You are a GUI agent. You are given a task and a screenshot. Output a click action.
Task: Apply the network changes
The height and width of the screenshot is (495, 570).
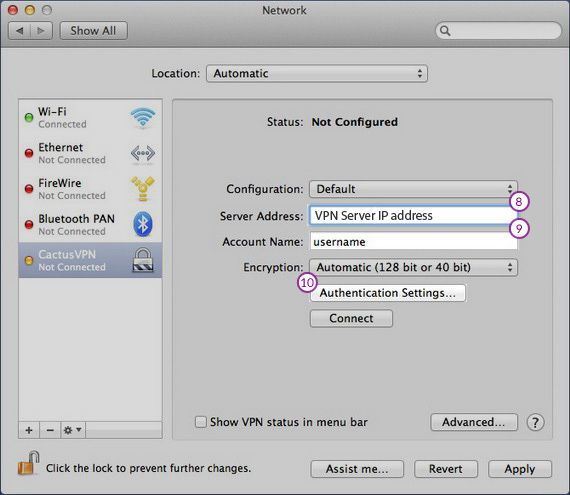520,469
